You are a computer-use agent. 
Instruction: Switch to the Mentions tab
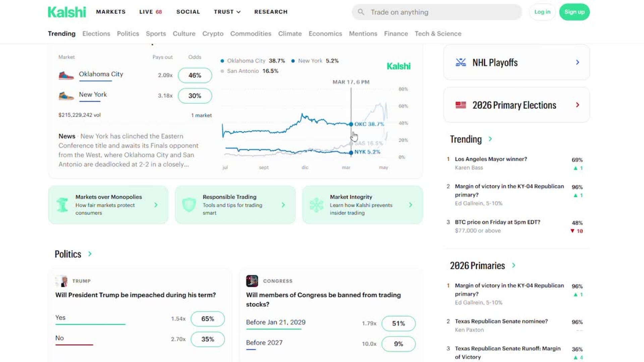pyautogui.click(x=363, y=34)
